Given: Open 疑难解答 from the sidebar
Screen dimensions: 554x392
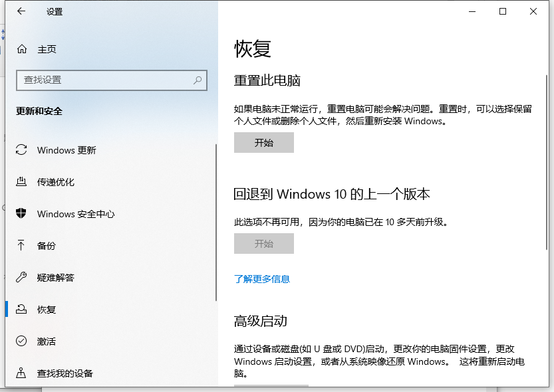Looking at the screenshot, I should click(21, 278).
